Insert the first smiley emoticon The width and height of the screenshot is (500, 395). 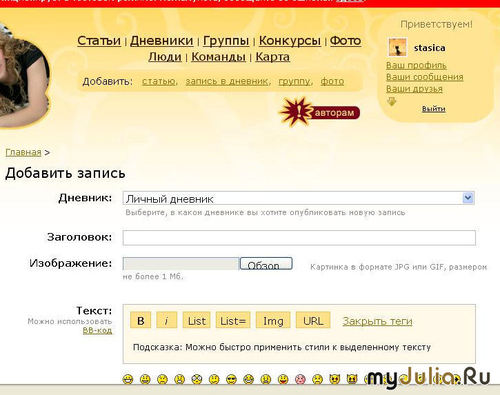click(128, 379)
